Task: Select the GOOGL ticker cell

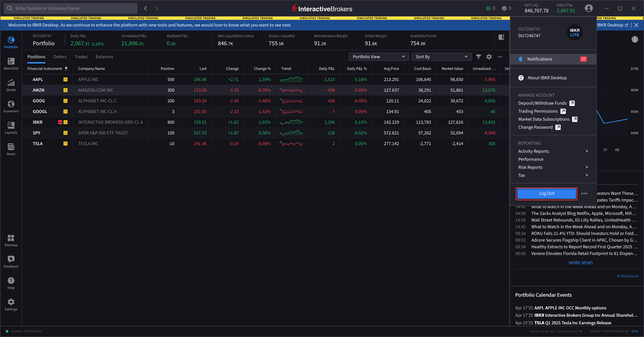Action: tap(40, 112)
